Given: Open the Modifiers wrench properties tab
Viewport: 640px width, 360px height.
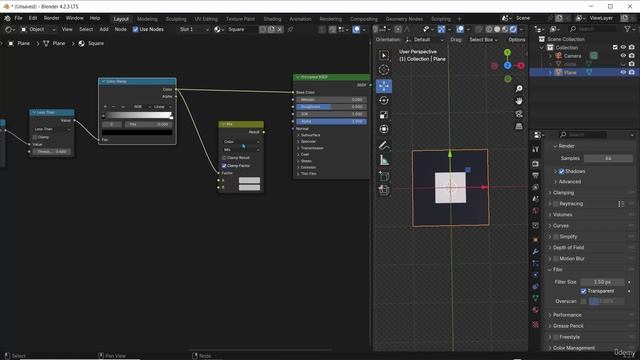Looking at the screenshot, I should (536, 252).
